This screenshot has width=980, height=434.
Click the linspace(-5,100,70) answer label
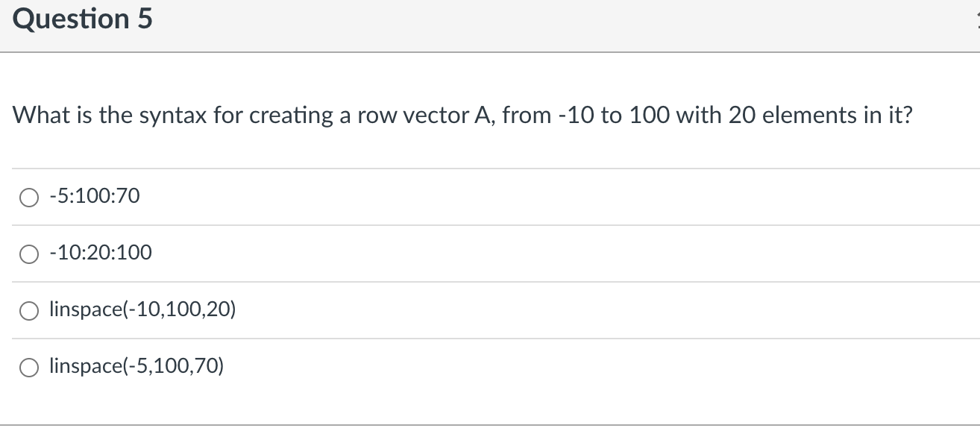[x=136, y=367]
